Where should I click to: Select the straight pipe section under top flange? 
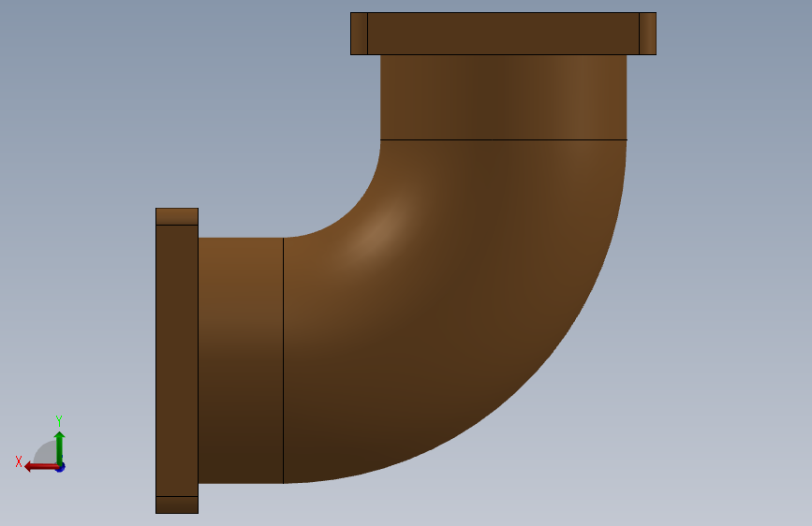pos(503,97)
